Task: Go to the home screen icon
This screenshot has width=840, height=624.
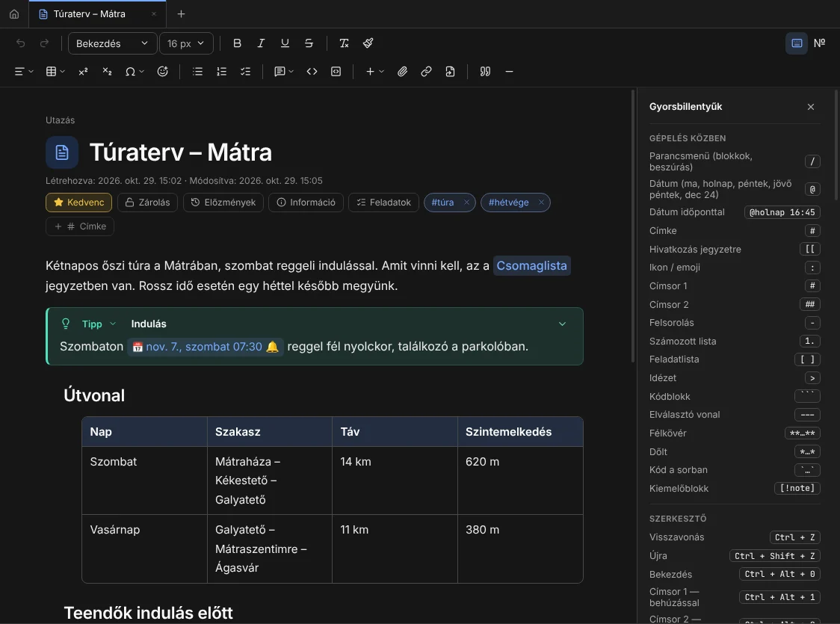Action: (14, 14)
